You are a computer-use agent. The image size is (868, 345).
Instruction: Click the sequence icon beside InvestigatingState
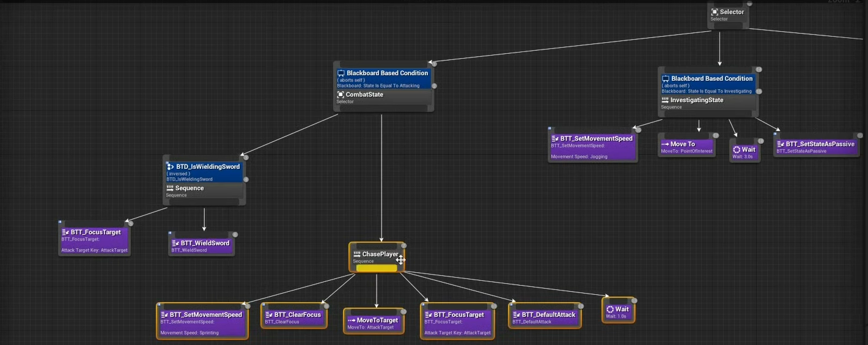[665, 100]
